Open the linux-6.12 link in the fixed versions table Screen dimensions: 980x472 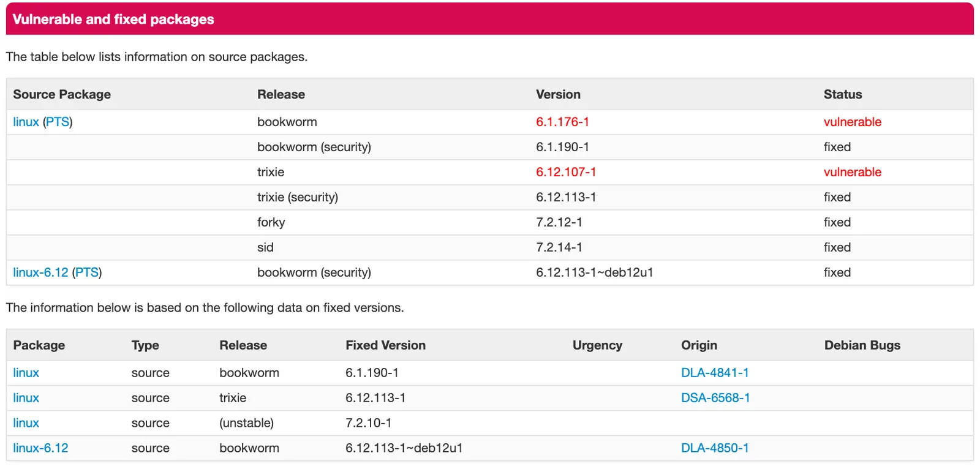pyautogui.click(x=40, y=448)
